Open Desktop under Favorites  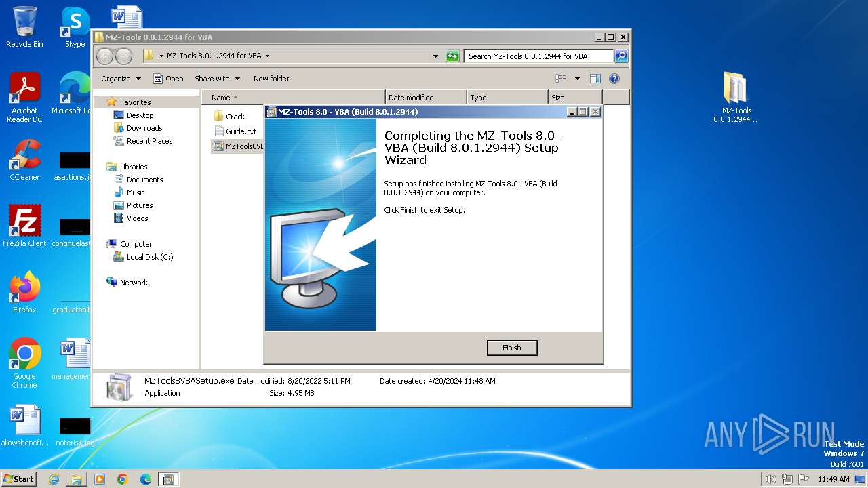click(140, 115)
